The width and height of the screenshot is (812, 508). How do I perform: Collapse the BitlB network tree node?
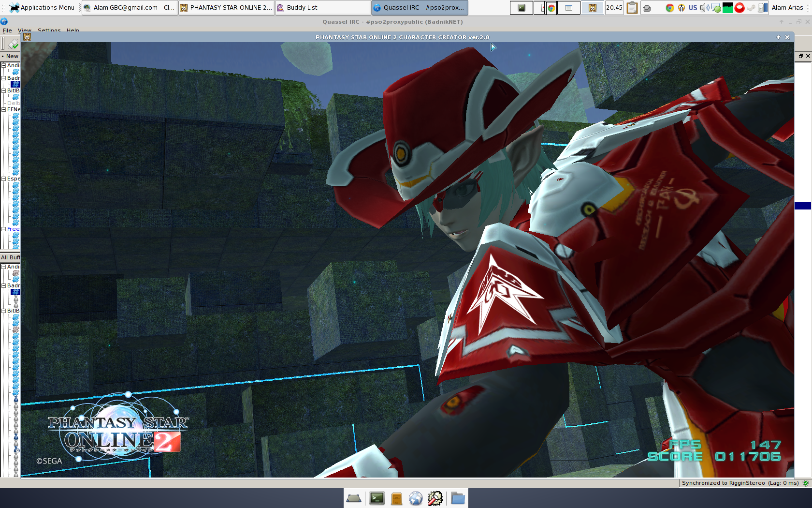tap(3, 90)
